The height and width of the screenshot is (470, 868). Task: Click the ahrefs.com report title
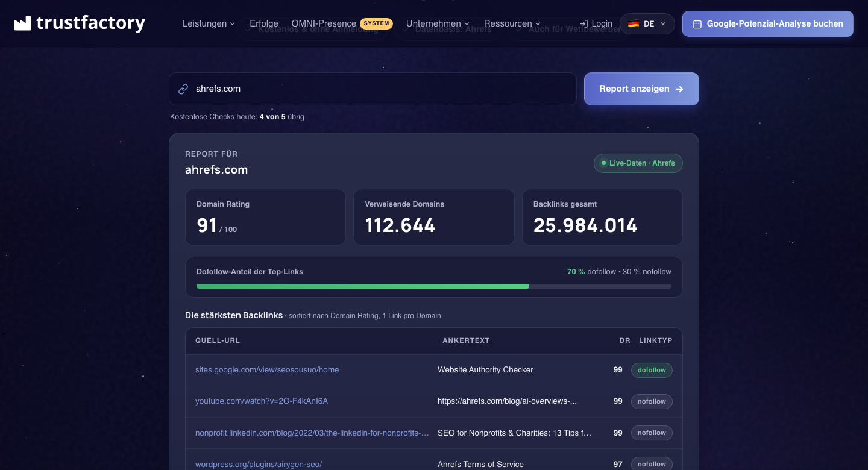pyautogui.click(x=216, y=170)
